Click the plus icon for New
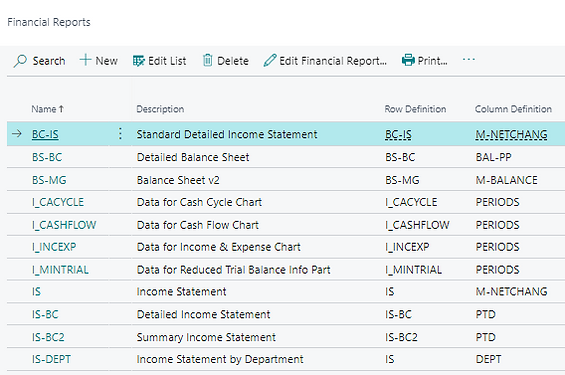Screen dimensions: 565x375 click(x=85, y=60)
